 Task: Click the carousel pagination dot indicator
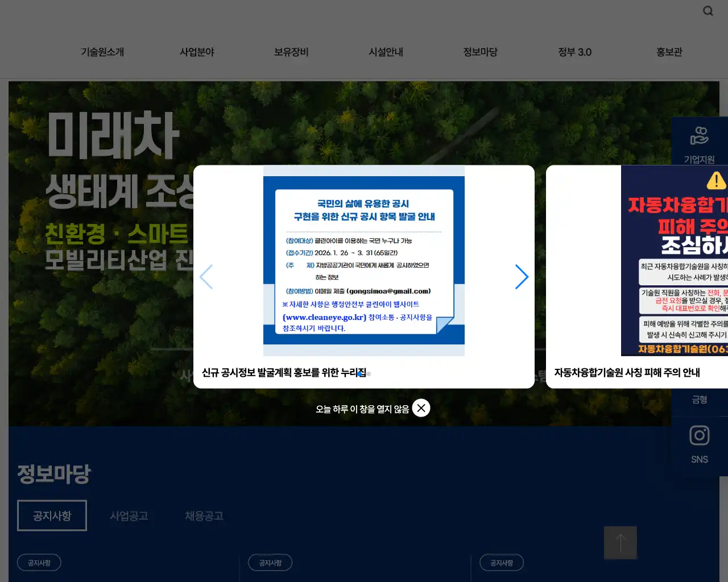(x=368, y=373)
